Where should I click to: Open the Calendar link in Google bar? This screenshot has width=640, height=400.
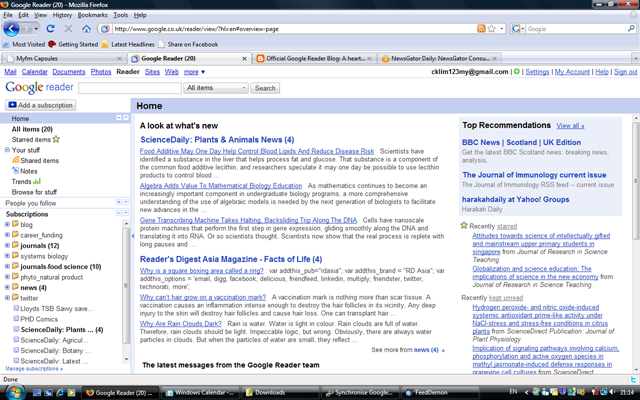point(34,72)
